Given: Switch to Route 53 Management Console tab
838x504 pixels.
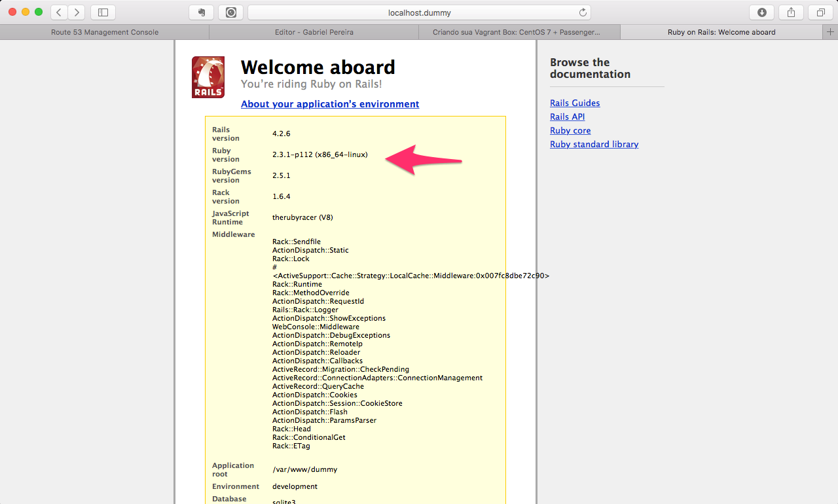Looking at the screenshot, I should click(105, 32).
